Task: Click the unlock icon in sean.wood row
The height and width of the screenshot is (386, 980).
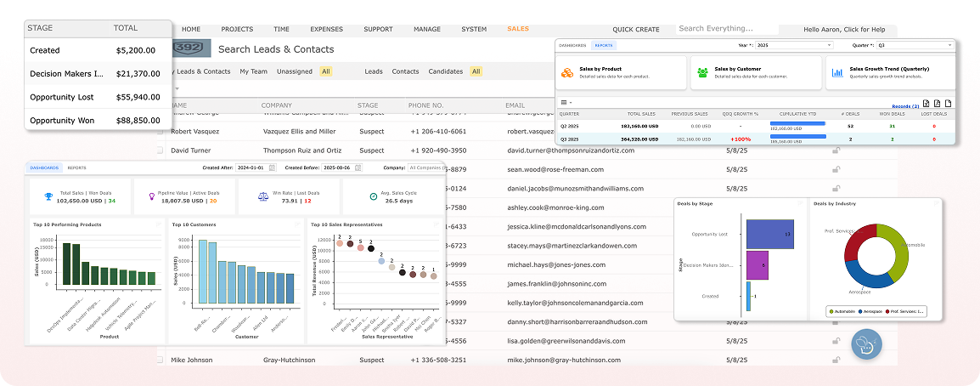Action: point(836,169)
